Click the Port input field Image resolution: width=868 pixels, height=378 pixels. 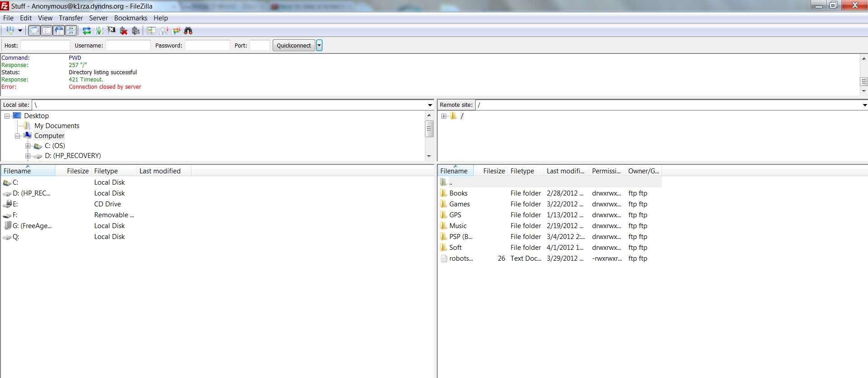[x=260, y=45]
